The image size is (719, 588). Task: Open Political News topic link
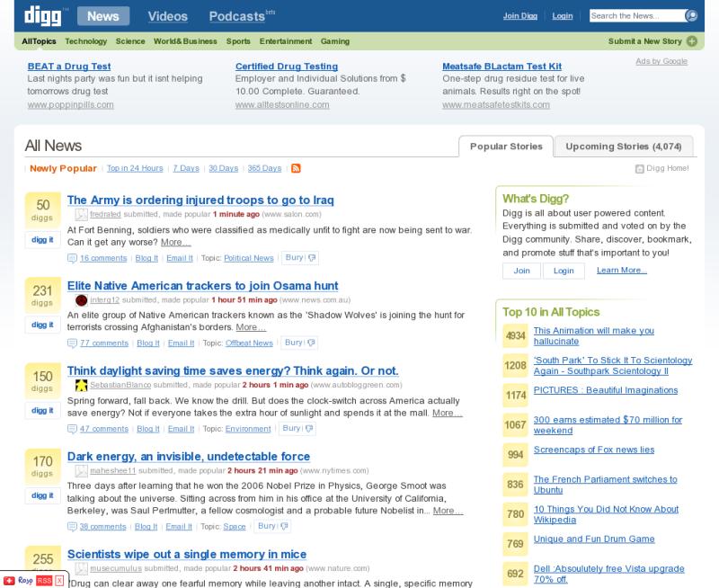pos(249,258)
